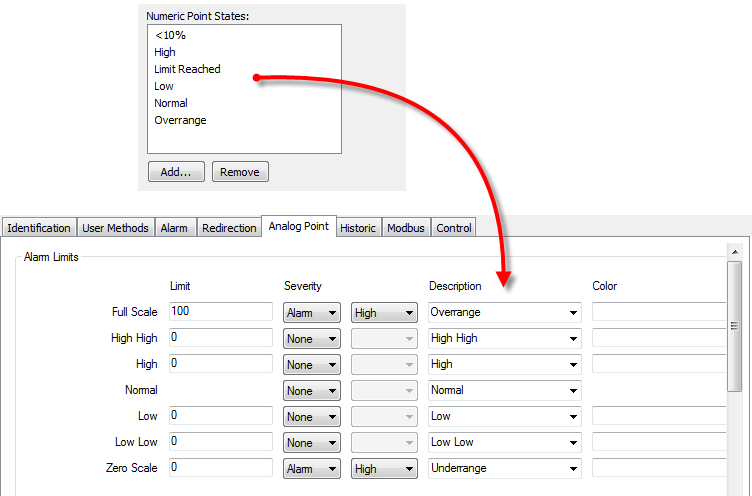Expand Zero Scale Underrange description dropdown
This screenshot has width=752, height=496.
point(505,468)
